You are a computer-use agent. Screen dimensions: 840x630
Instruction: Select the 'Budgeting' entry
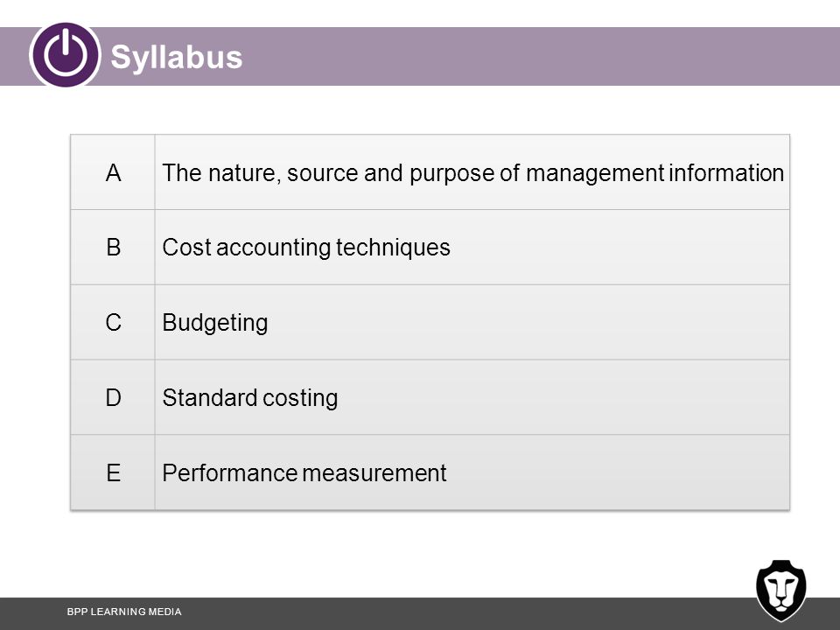point(215,323)
